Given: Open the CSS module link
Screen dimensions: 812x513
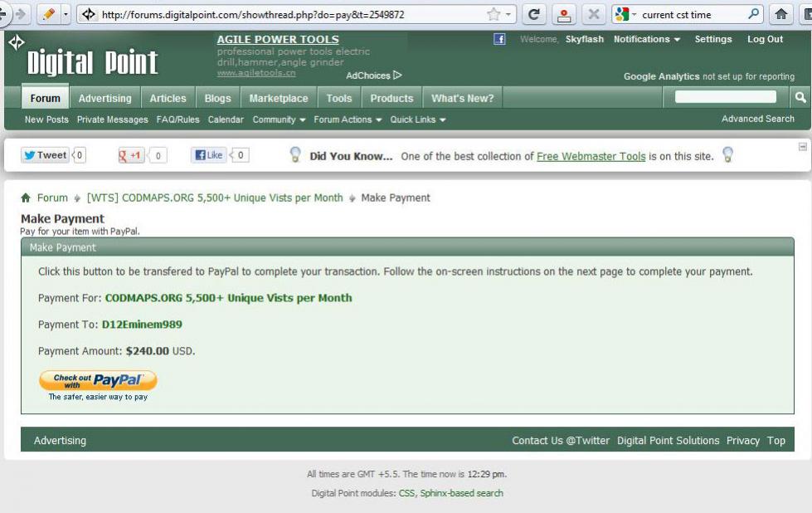Looking at the screenshot, I should point(406,493).
